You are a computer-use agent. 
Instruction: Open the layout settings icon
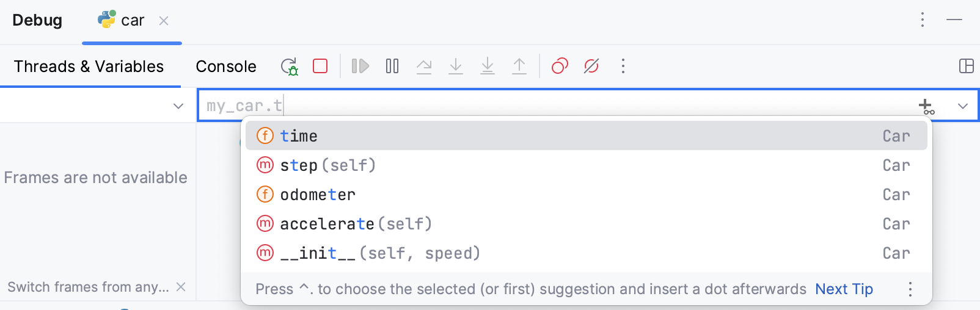click(x=967, y=66)
